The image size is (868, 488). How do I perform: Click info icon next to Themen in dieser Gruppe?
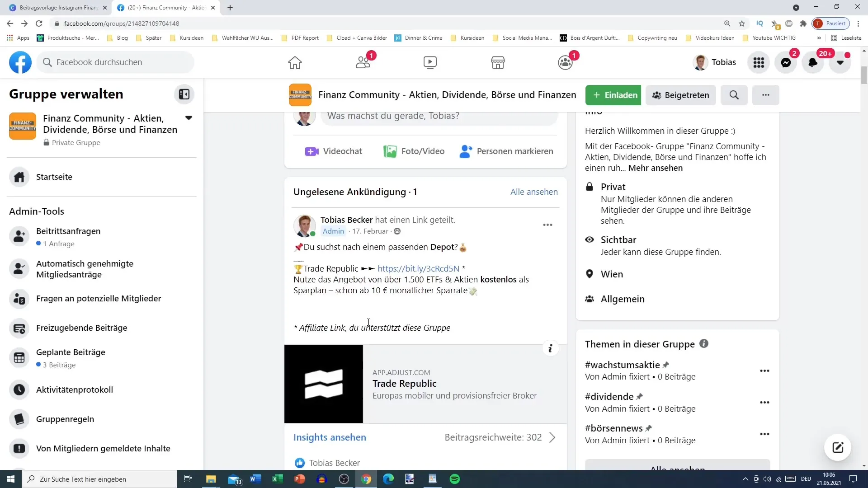pyautogui.click(x=704, y=343)
